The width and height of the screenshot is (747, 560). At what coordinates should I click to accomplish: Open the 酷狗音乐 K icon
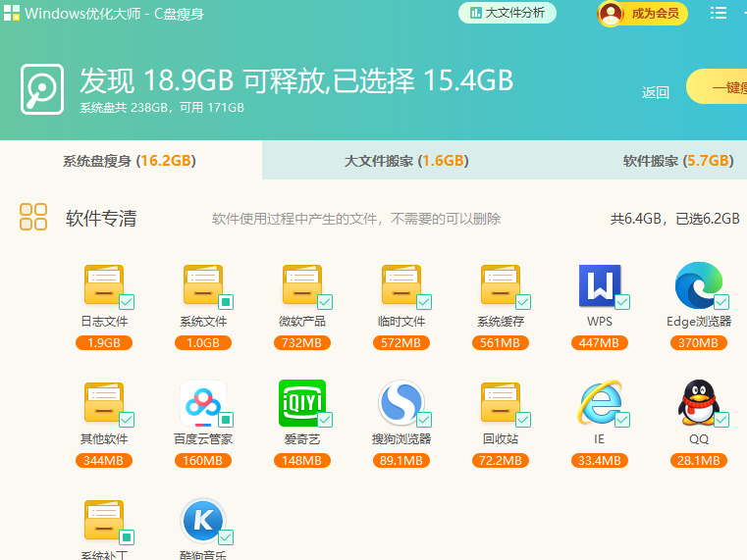203,520
